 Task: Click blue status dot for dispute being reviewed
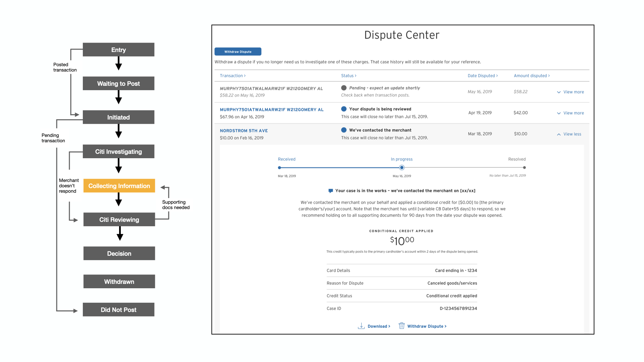344,109
